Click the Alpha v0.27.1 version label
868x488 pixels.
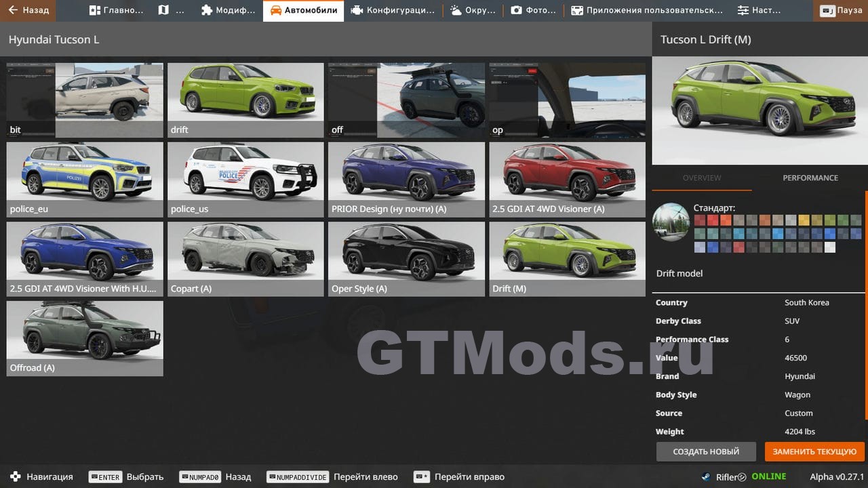coord(837,476)
